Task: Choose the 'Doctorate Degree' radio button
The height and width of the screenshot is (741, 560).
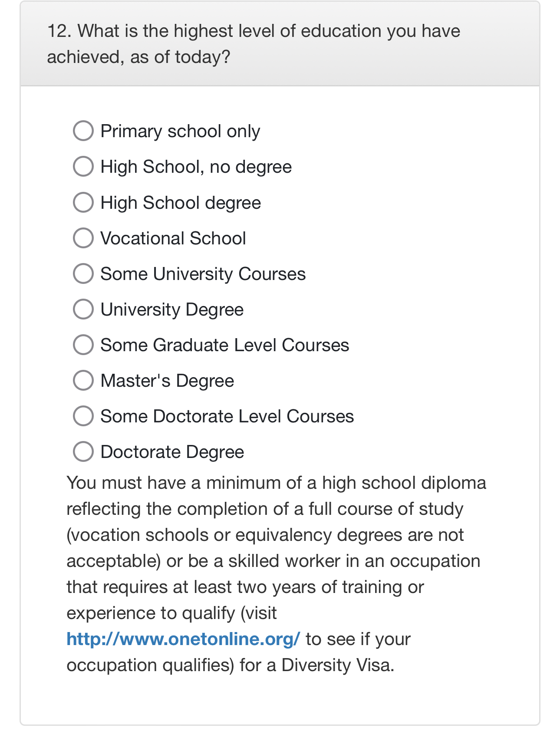Action: coord(83,451)
